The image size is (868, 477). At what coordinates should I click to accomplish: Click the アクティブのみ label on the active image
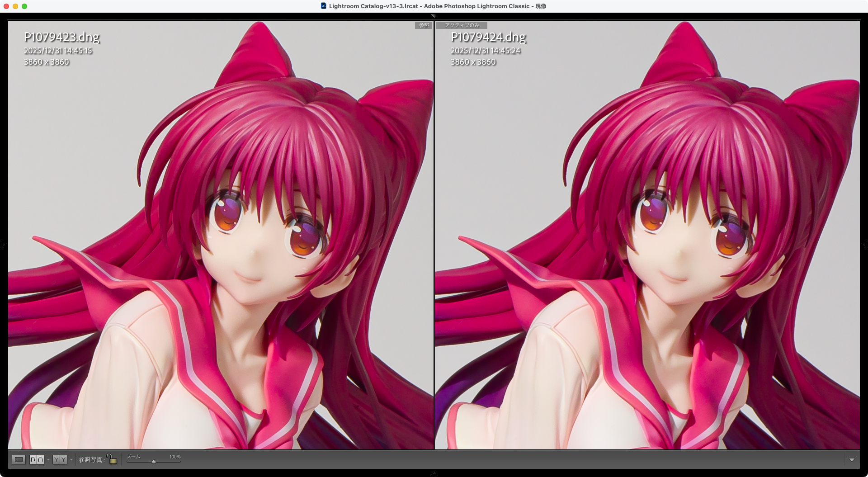click(462, 25)
